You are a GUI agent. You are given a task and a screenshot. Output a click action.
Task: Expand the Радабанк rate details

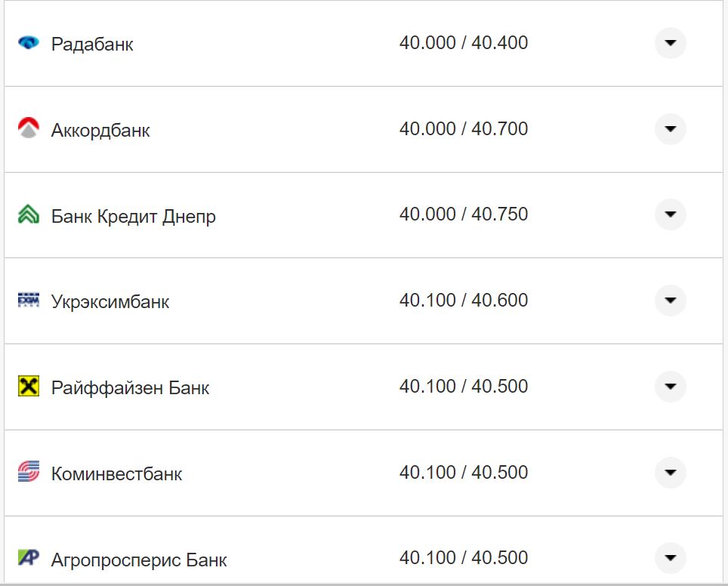tap(670, 43)
